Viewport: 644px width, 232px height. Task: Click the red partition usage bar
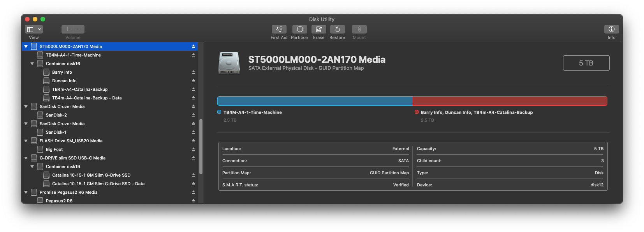[x=510, y=101]
